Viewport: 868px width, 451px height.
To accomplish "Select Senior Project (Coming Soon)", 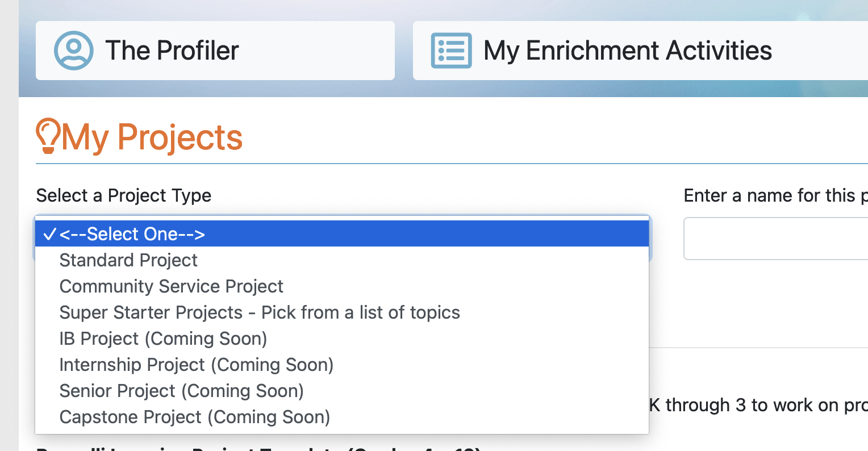I will [181, 391].
